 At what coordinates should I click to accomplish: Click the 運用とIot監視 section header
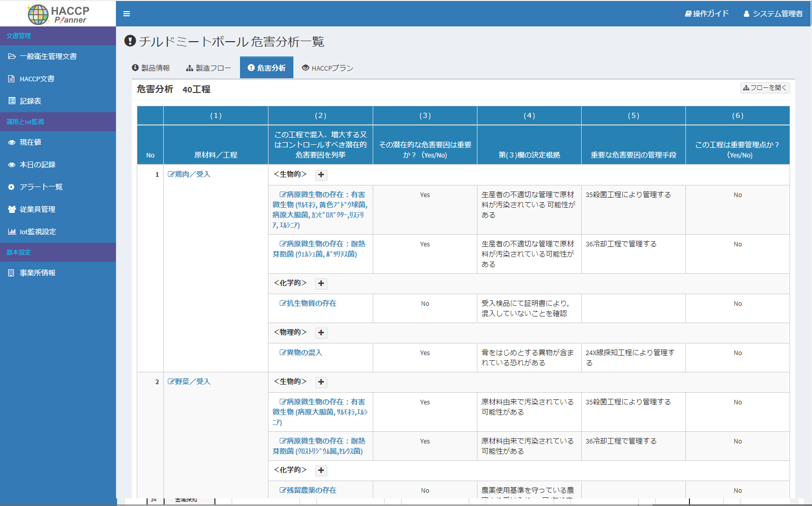click(x=58, y=121)
